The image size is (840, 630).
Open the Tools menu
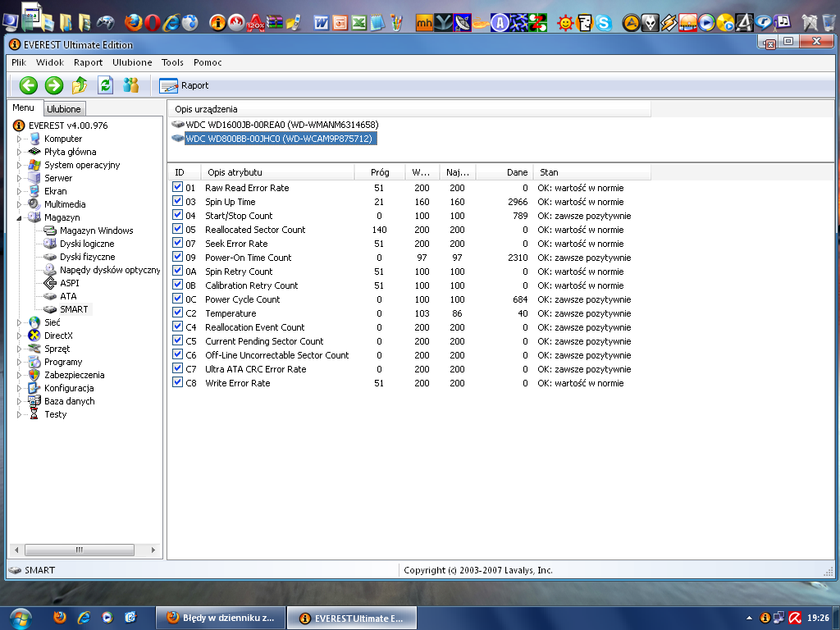[x=172, y=62]
